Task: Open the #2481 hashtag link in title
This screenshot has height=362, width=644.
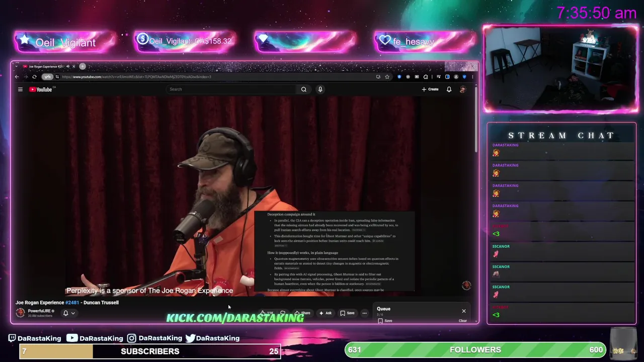Action: pyautogui.click(x=72, y=303)
